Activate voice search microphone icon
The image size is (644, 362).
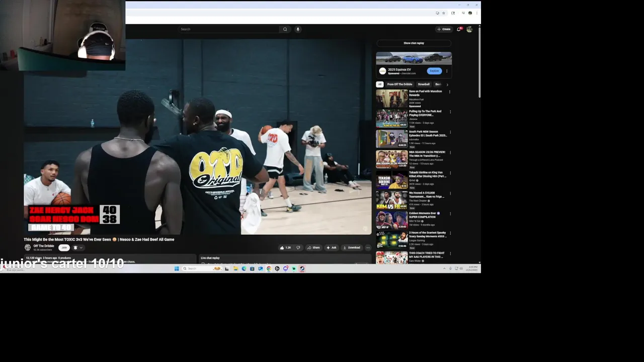tap(298, 29)
